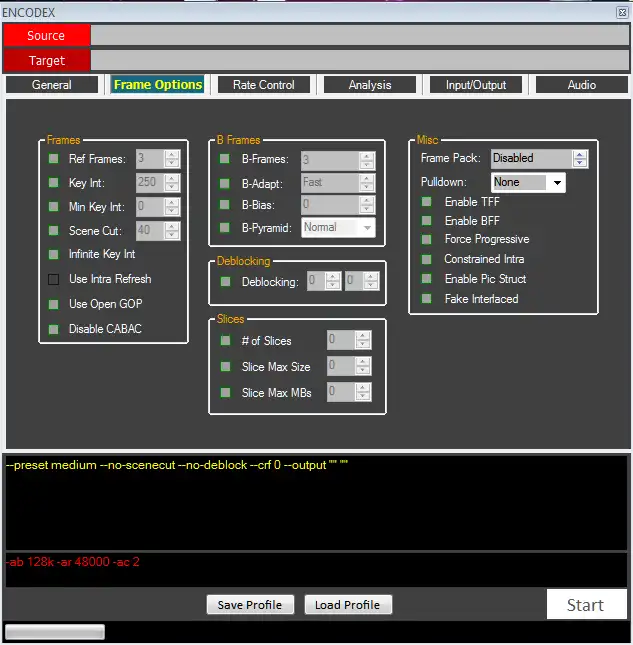Screen dimensions: 633x645
Task: Click the encoding progress bar
Action: point(55,631)
